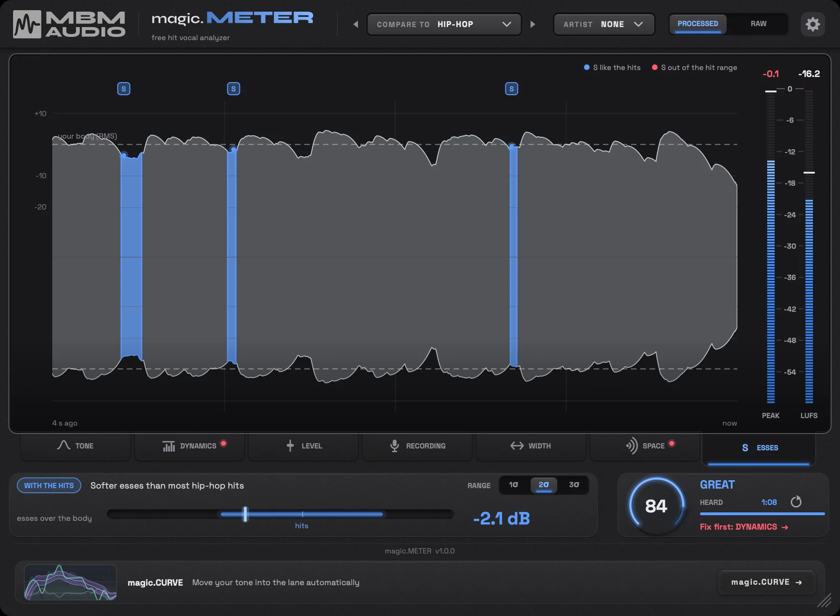Open the Recording tab
Viewport: 840px width, 616px height.
(x=417, y=446)
